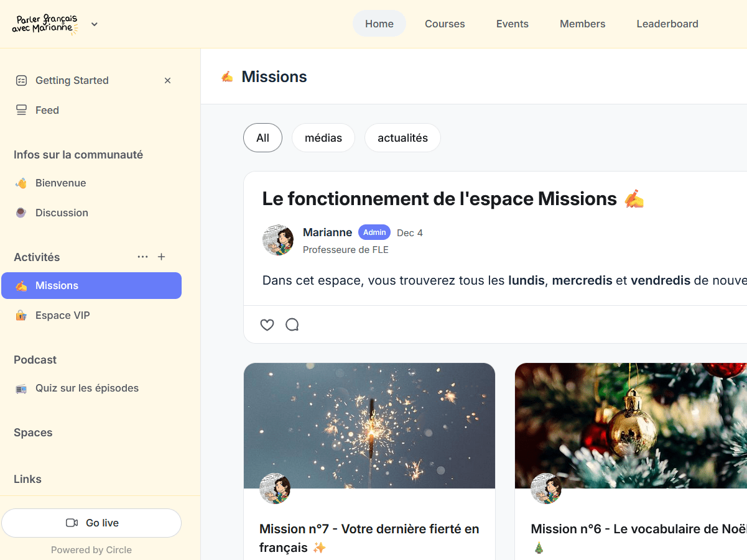Add a new space with the plus icon
Screen dimensions: 747x560
[162, 257]
